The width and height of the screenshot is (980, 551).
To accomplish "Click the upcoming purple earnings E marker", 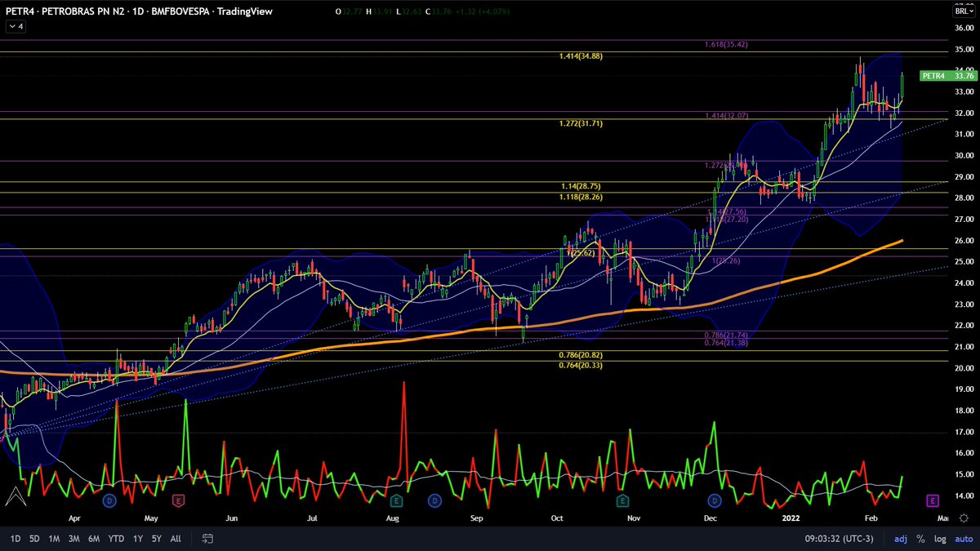I will pyautogui.click(x=932, y=500).
